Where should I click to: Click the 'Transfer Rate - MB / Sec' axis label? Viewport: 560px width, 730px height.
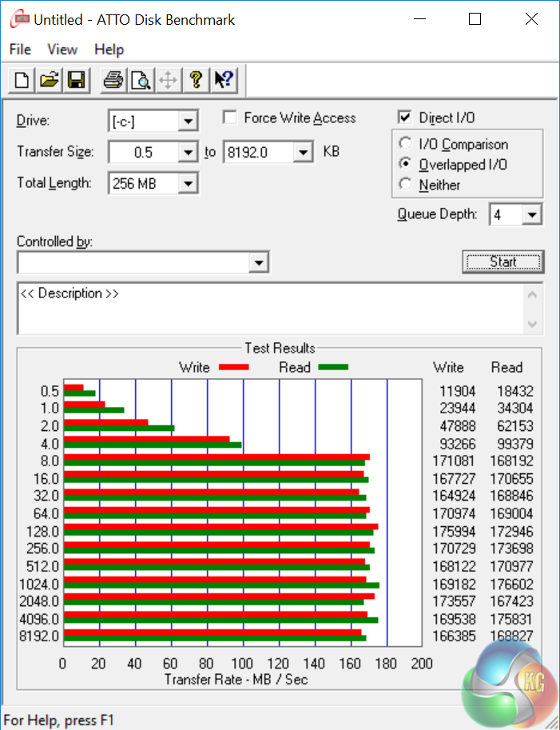236,680
